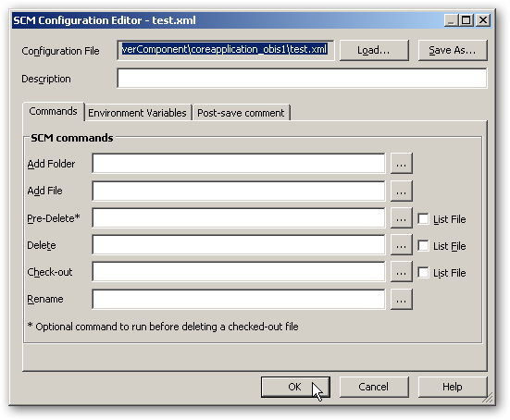The height and width of the screenshot is (420, 510).
Task: Select the Commands tab
Action: click(53, 111)
